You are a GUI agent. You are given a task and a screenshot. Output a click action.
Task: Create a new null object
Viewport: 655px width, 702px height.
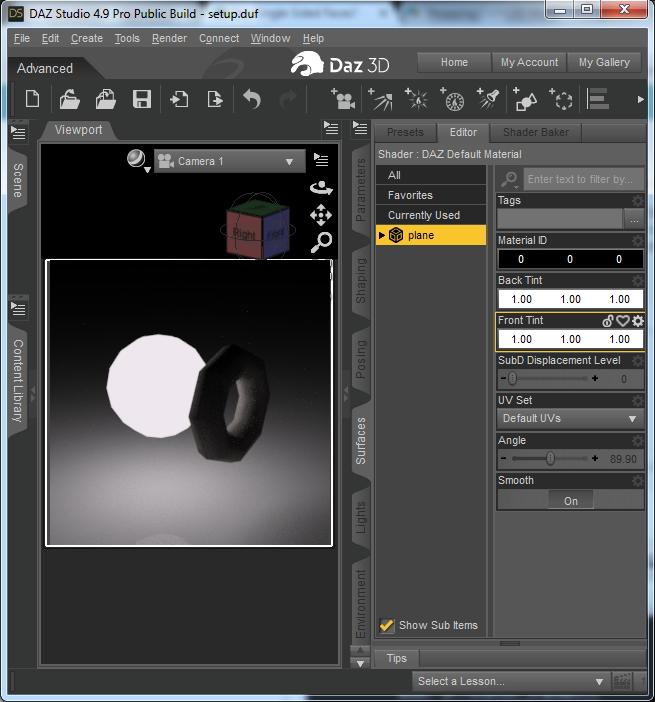tap(561, 99)
